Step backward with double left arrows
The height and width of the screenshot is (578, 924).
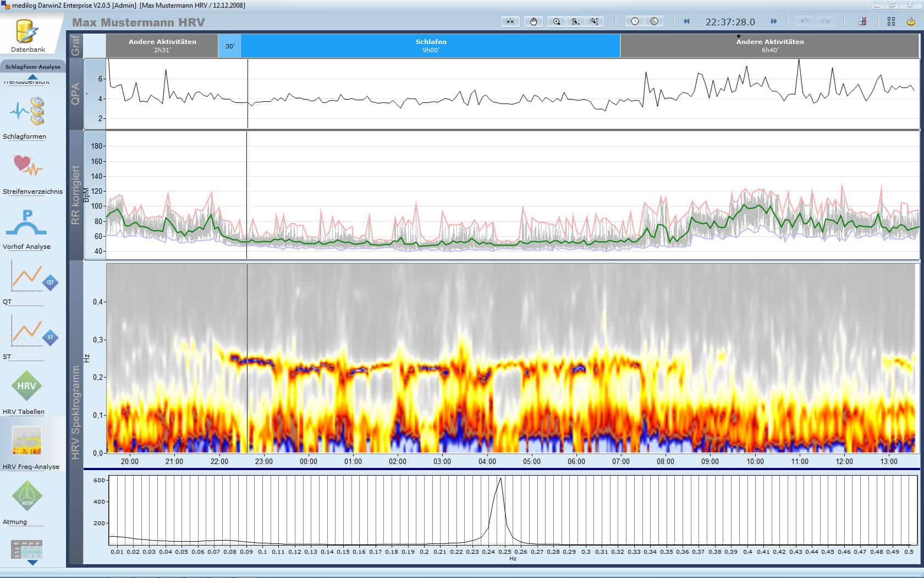[x=686, y=21]
